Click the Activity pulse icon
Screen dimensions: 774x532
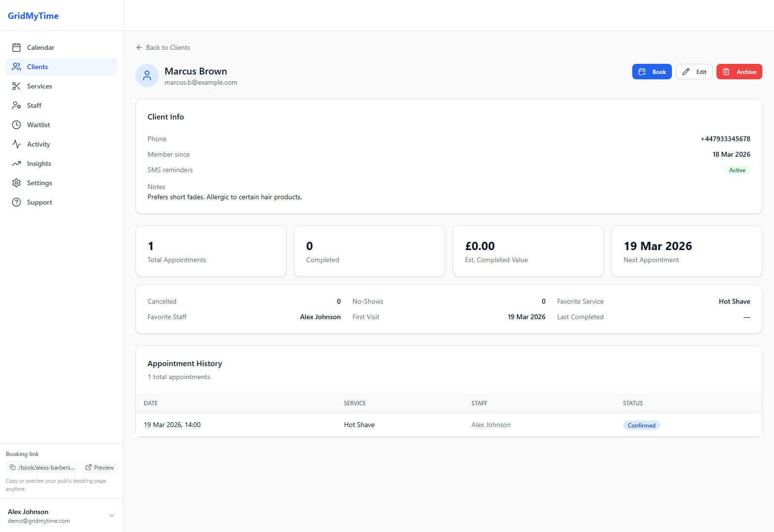point(16,144)
